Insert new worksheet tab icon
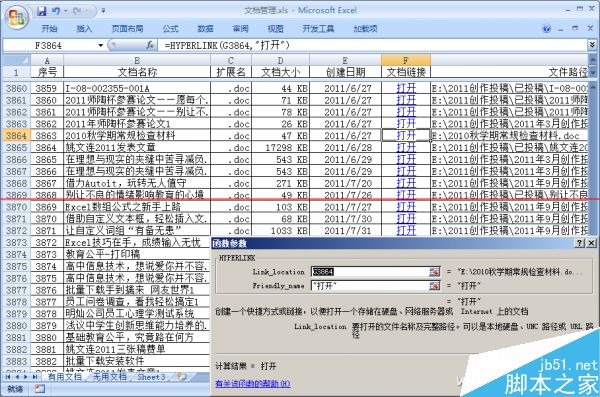Viewport: 600px width, 397px height. click(182, 377)
